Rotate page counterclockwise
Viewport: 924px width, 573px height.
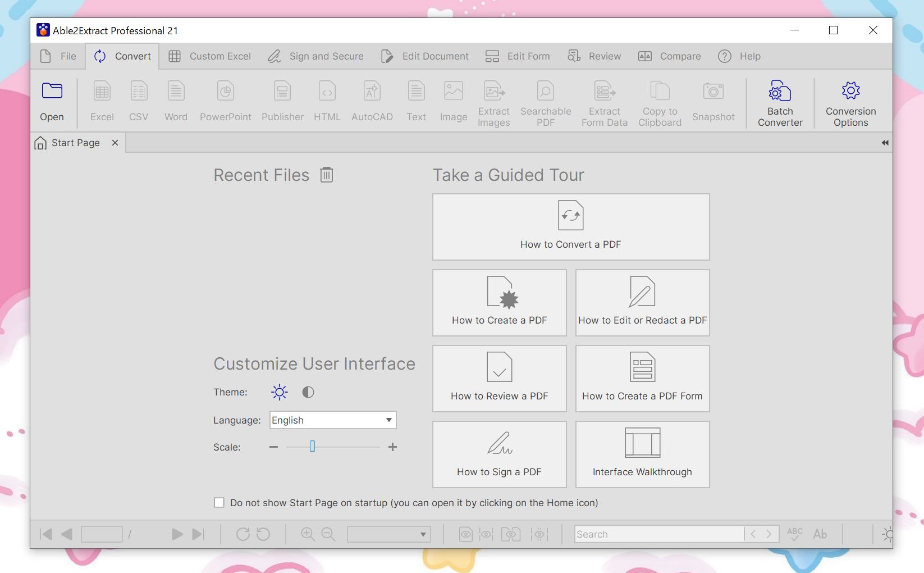click(x=263, y=534)
